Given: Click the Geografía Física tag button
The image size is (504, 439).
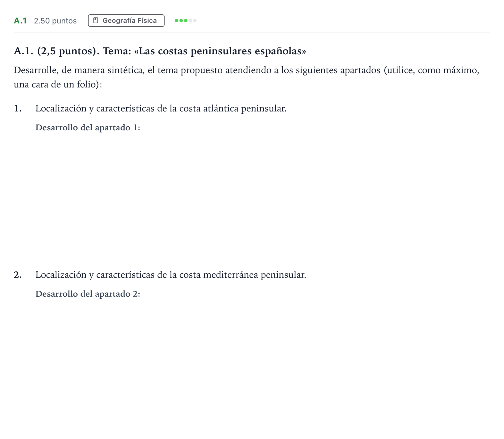Looking at the screenshot, I should click(126, 21).
